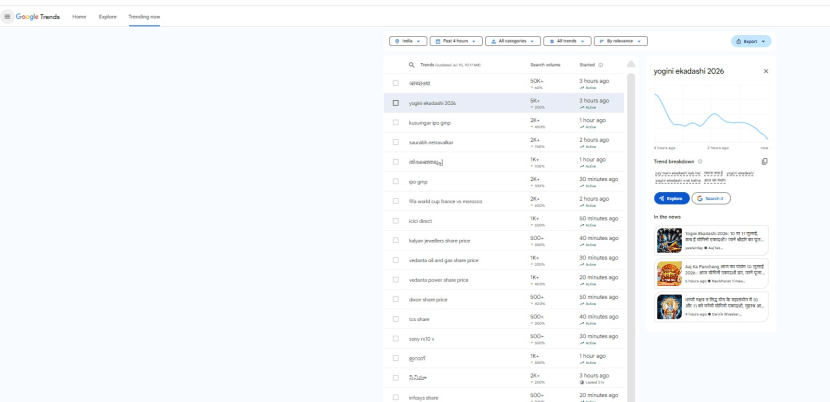
Task: Click the 'sony rx10 v' trend text
Action: (x=421, y=338)
